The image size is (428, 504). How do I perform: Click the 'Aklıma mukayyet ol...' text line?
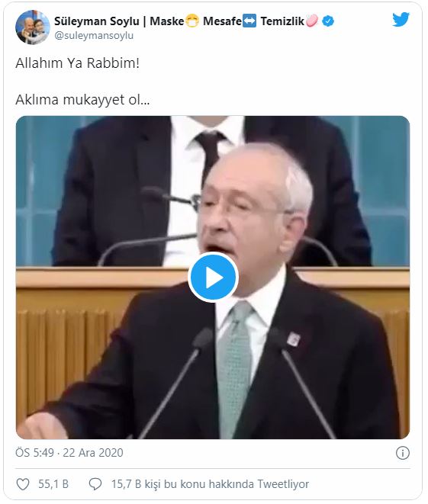[x=82, y=100]
